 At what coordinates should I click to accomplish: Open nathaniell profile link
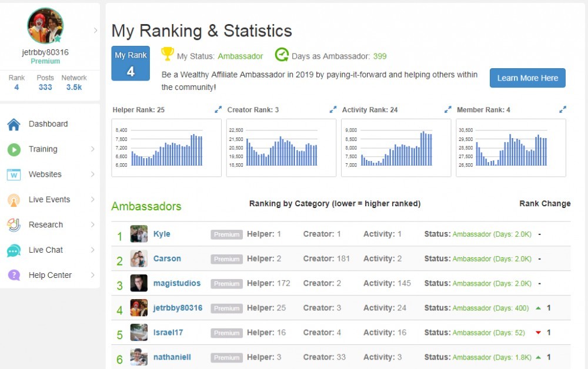click(x=172, y=357)
